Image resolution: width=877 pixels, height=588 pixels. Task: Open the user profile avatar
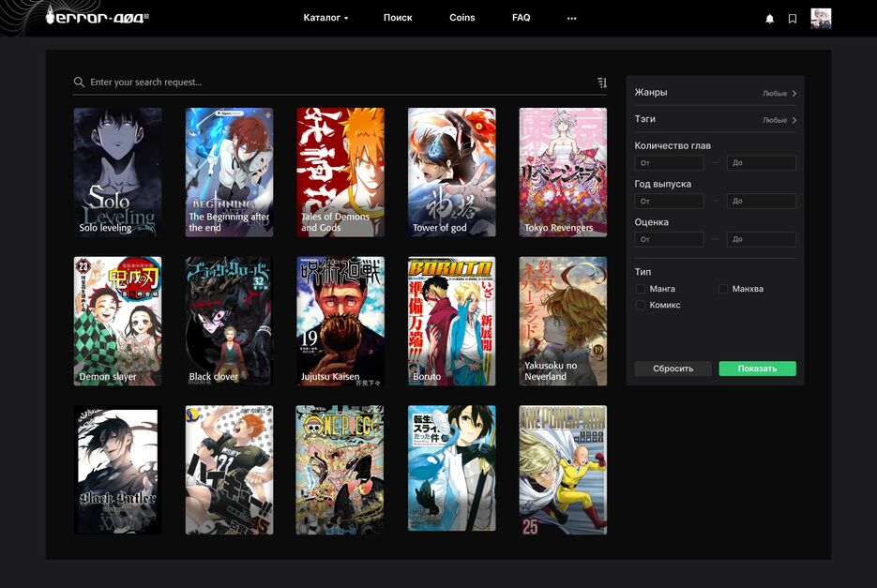coord(821,19)
